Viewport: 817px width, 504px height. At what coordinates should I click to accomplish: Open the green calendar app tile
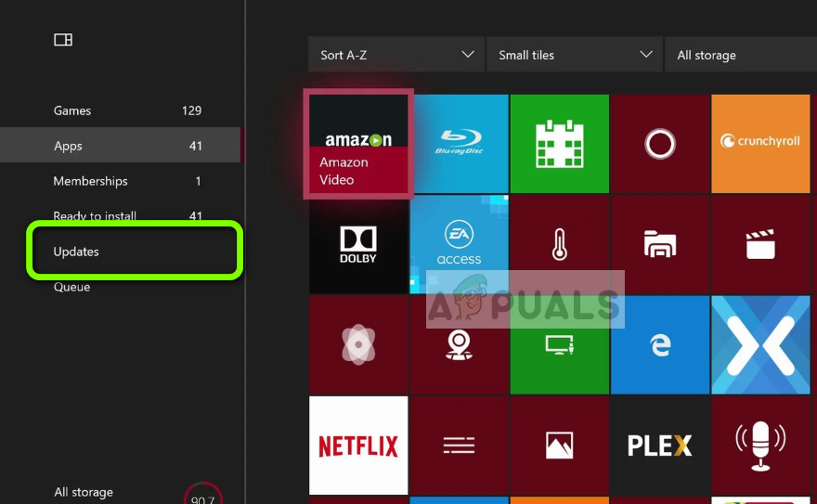coord(560,144)
